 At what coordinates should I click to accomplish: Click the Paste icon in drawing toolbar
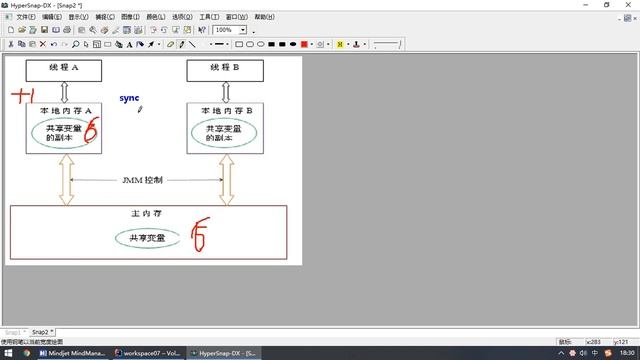tap(32, 44)
